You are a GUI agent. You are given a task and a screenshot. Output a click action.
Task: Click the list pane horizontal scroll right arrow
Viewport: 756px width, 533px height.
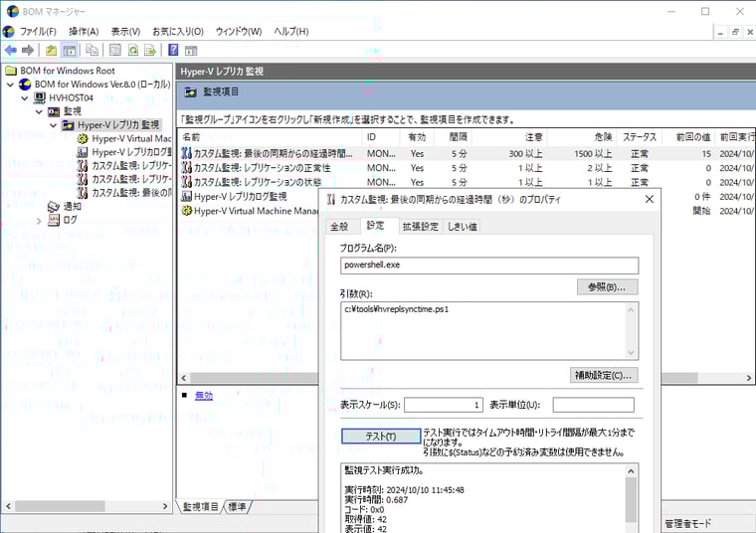749,378
